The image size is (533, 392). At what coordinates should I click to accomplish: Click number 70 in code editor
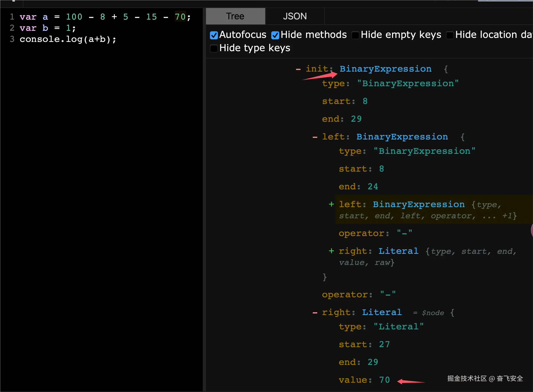pyautogui.click(x=180, y=17)
